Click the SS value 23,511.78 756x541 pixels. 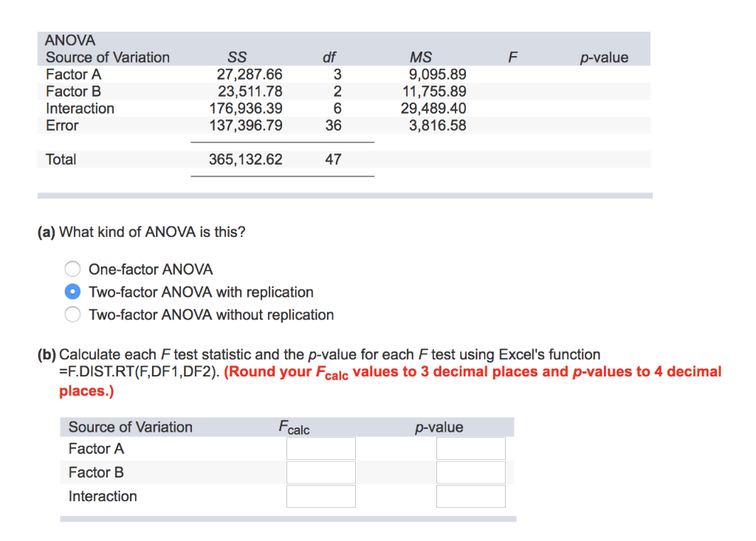click(x=250, y=91)
